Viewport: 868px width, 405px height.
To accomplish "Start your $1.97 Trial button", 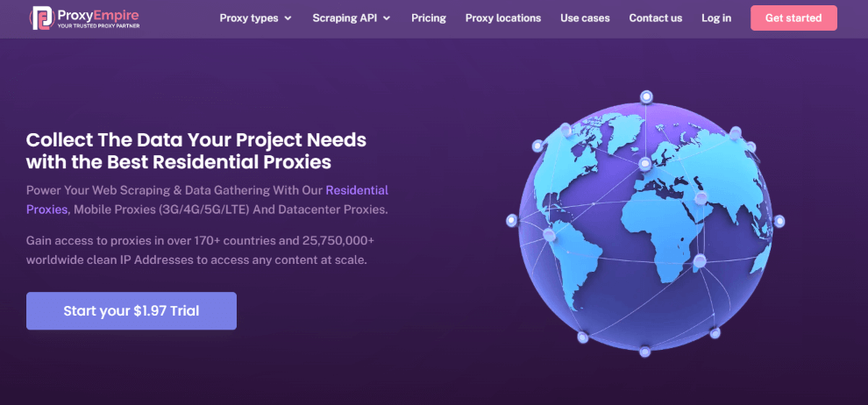I will 132,311.
